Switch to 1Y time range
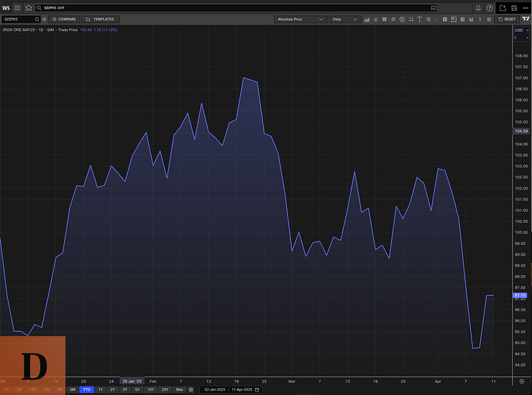The height and width of the screenshot is (395, 532). pos(101,389)
